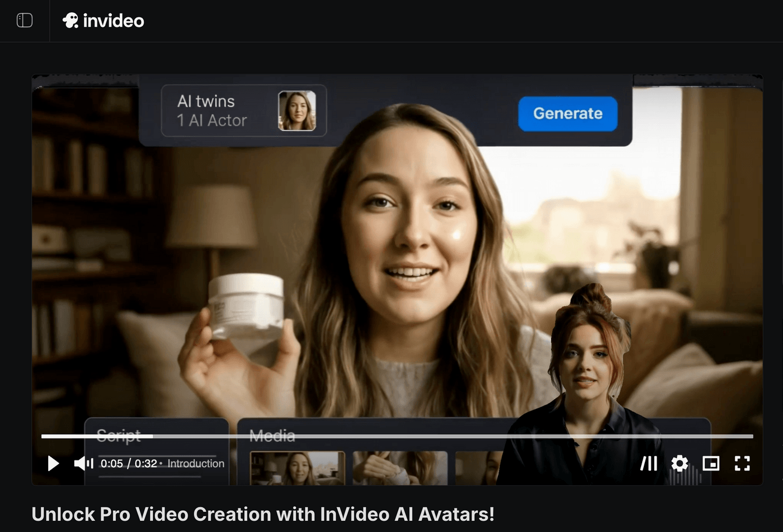Click the 0:05 / 0:32 time display

(x=129, y=463)
